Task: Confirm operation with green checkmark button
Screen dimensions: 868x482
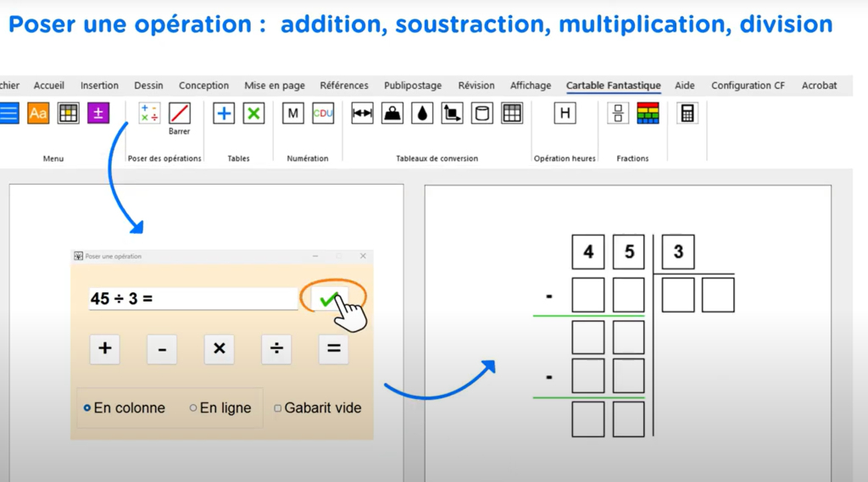Action: tap(330, 298)
